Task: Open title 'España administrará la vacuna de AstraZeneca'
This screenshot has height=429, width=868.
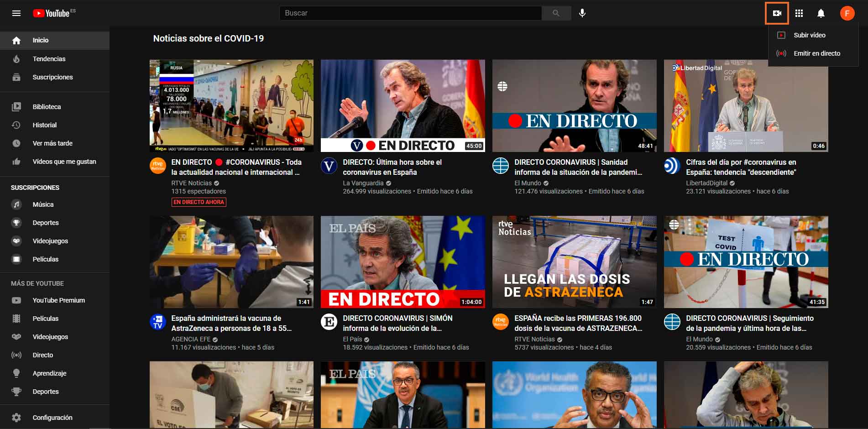Action: 231,323
